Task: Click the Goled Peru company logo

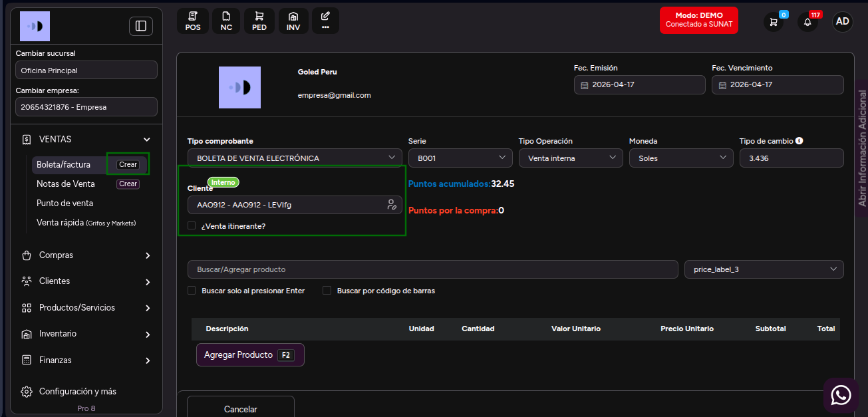Action: tap(239, 87)
